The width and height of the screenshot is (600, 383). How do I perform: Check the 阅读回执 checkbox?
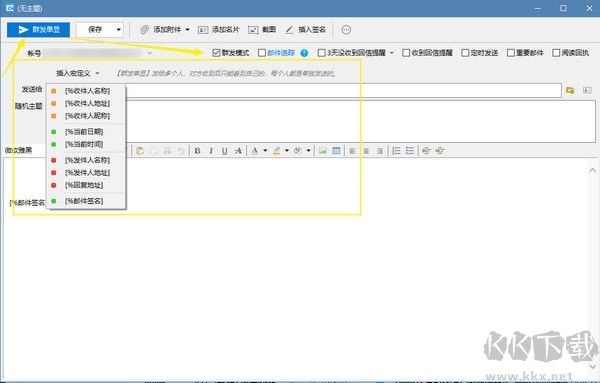tap(556, 53)
